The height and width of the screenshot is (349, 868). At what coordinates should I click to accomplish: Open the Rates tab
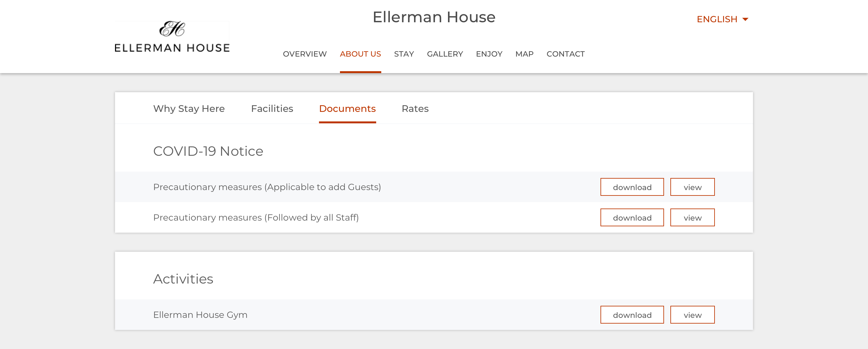point(415,109)
